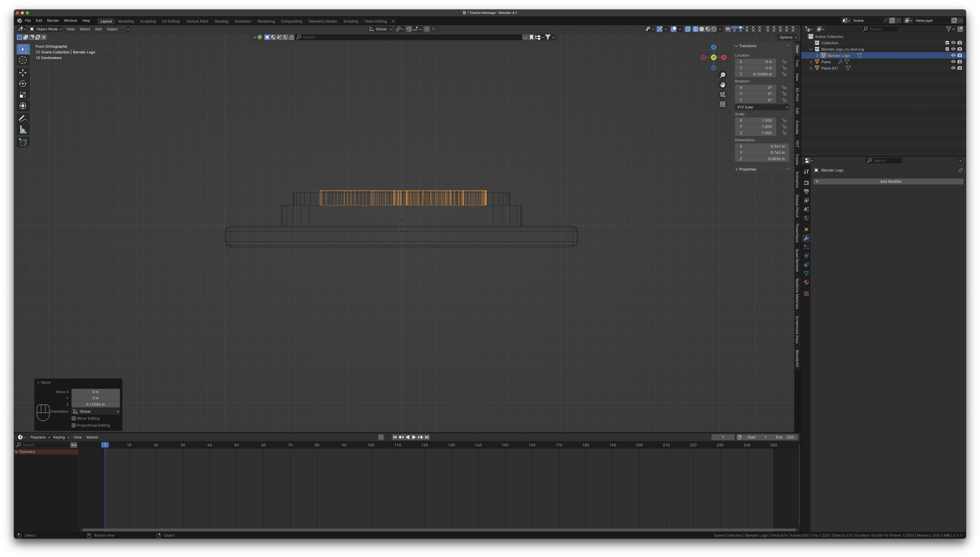Switch orthographic/perspective with the grid icon
This screenshot has height=557, width=980.
(722, 104)
